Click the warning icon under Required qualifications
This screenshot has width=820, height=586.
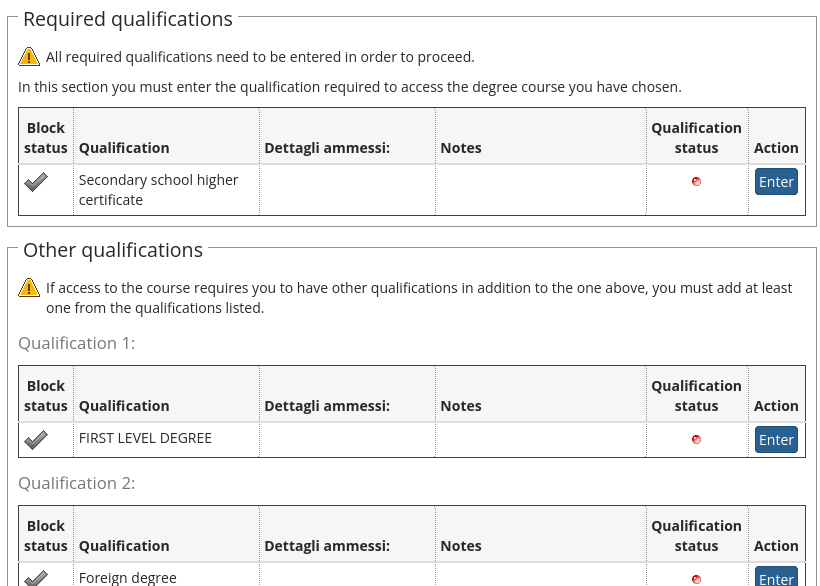point(29,57)
